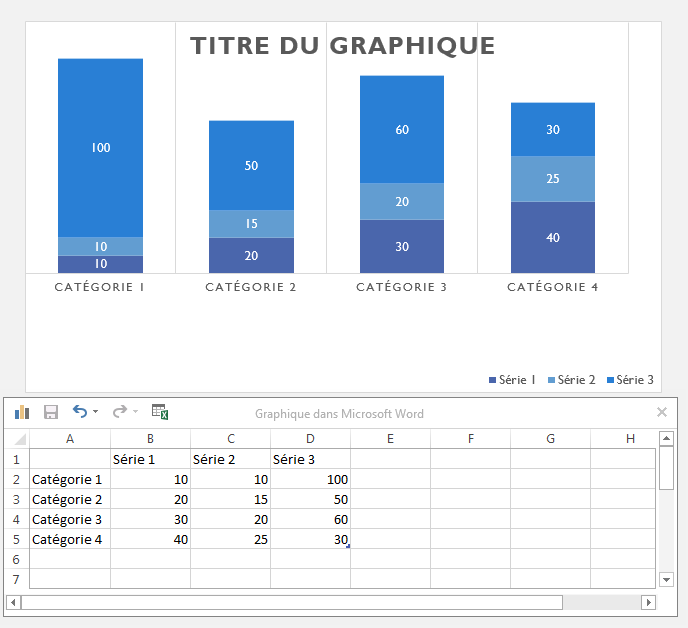Image resolution: width=688 pixels, height=628 pixels.
Task: Select row 7 header
Action: 16,579
